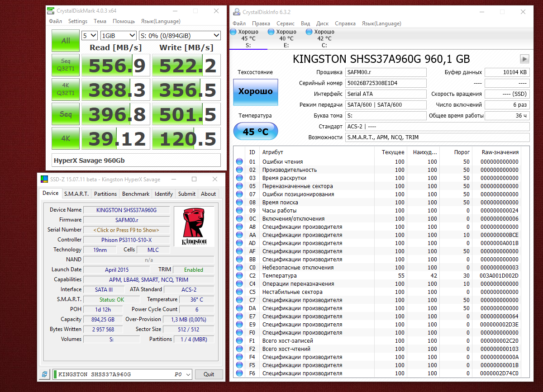The height and width of the screenshot is (392, 543).
Task: Select the Device tab in SSD-Z
Action: (50, 193)
